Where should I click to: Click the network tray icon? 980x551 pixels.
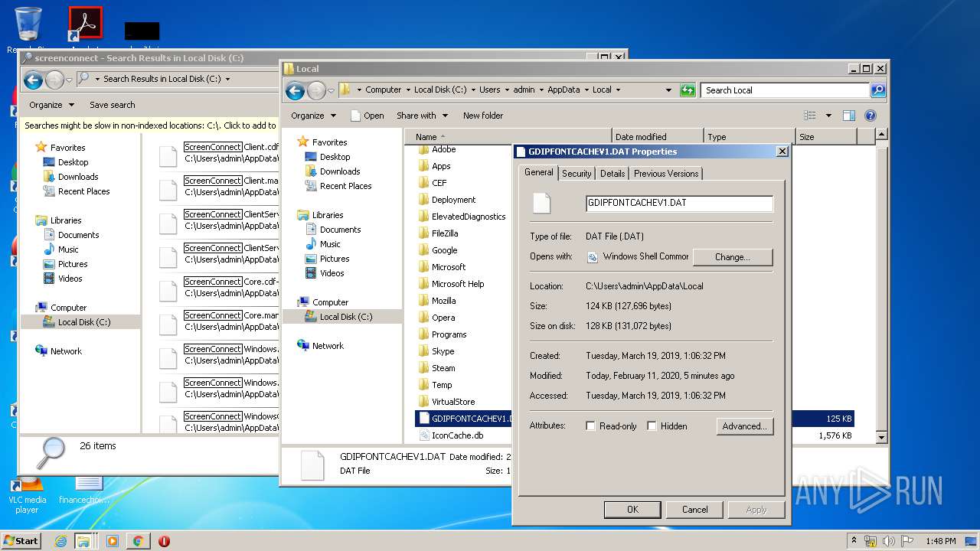[871, 541]
